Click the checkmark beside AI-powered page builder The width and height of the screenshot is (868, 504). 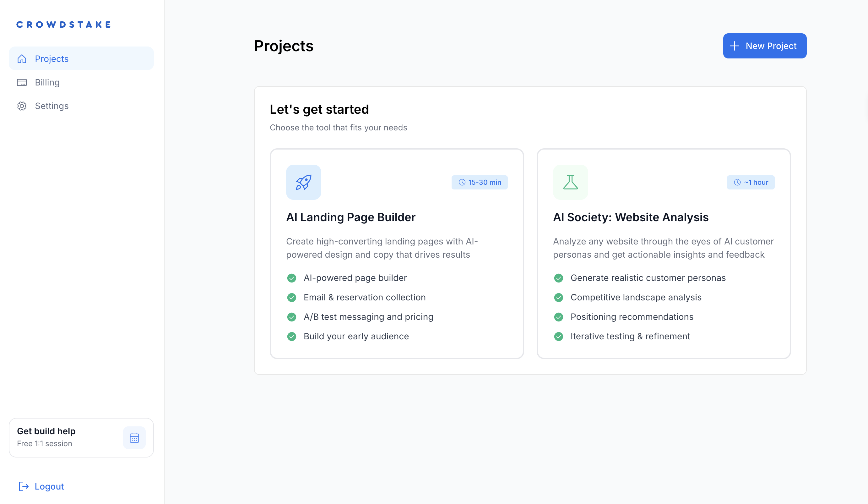(292, 278)
